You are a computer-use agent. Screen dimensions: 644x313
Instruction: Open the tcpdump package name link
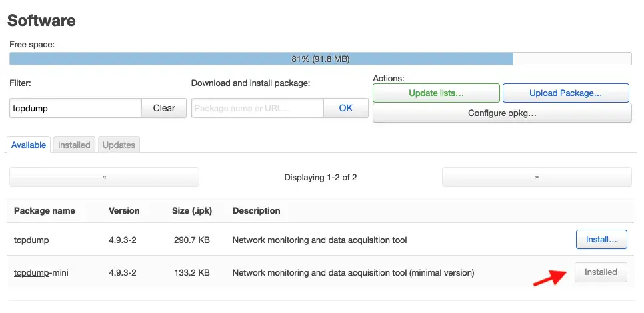pyautogui.click(x=31, y=240)
